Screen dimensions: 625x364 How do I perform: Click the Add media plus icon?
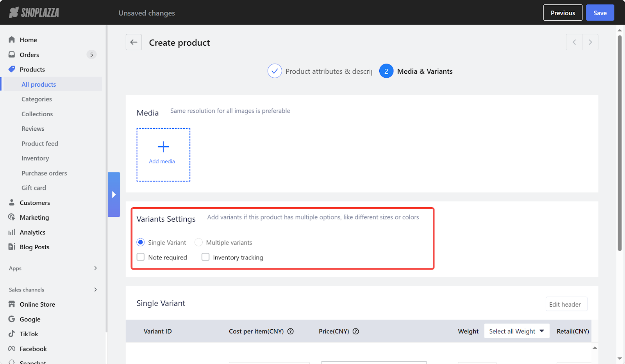click(163, 147)
